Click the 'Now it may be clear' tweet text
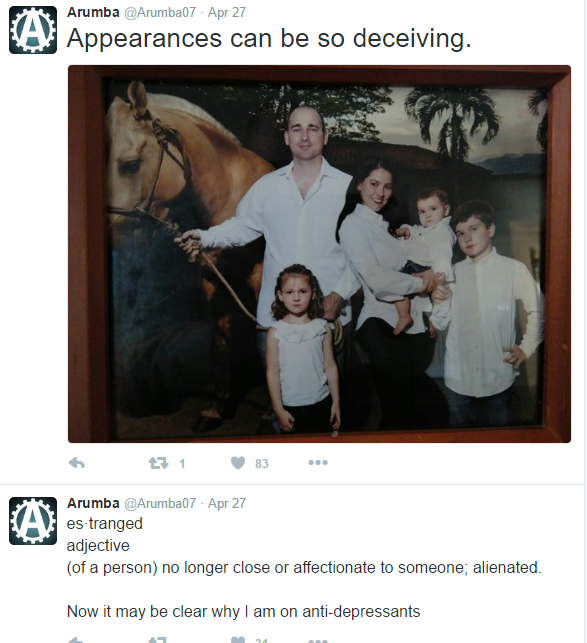The width and height of the screenshot is (587, 643). coord(243,611)
